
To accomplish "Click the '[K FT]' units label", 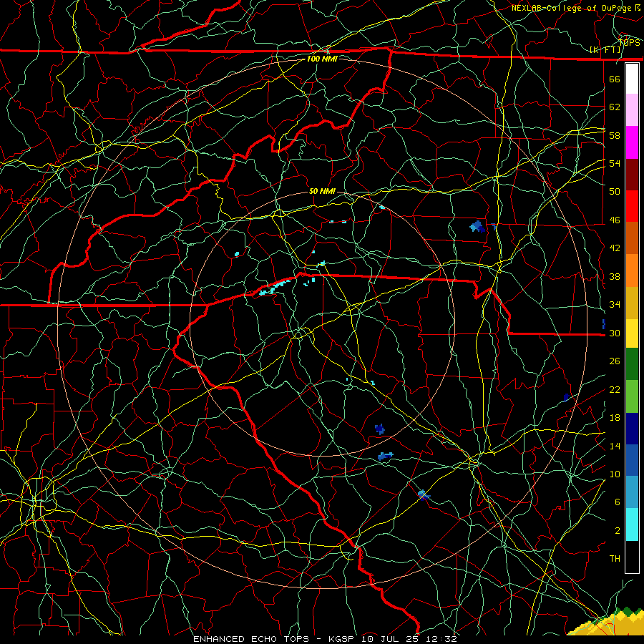I will coord(605,50).
